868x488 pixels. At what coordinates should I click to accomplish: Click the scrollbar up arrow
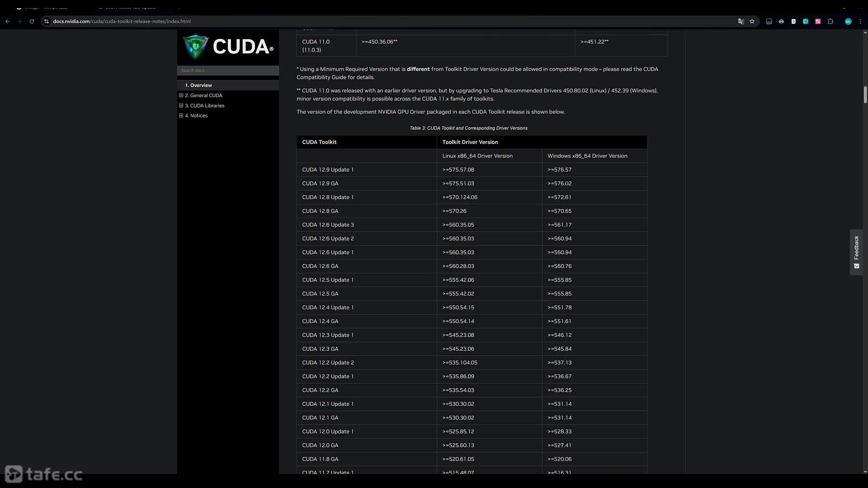[865, 32]
